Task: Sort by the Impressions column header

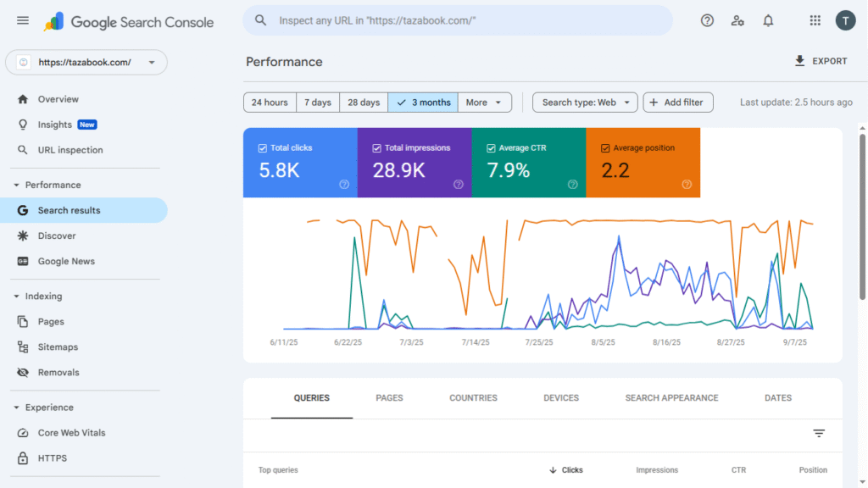Action: point(657,469)
